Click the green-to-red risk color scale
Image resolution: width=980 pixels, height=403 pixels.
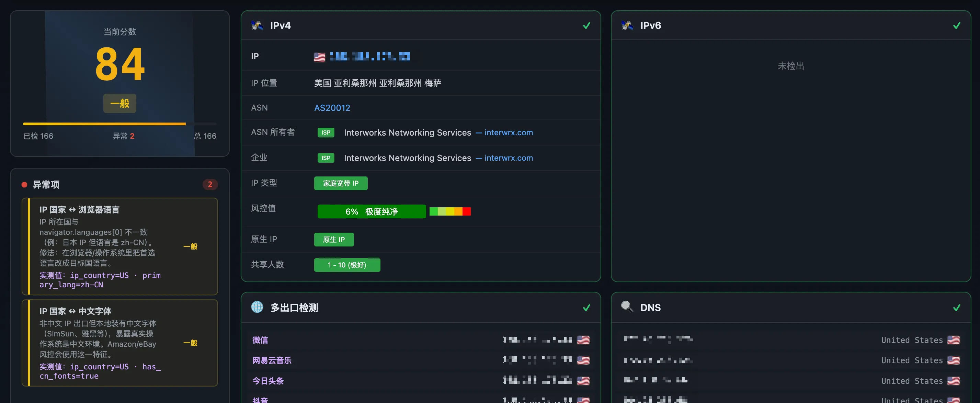coord(450,211)
